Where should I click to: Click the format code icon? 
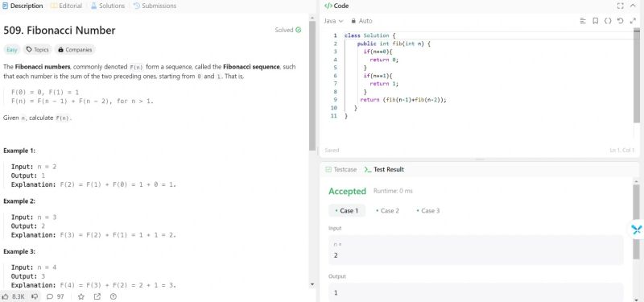click(582, 21)
